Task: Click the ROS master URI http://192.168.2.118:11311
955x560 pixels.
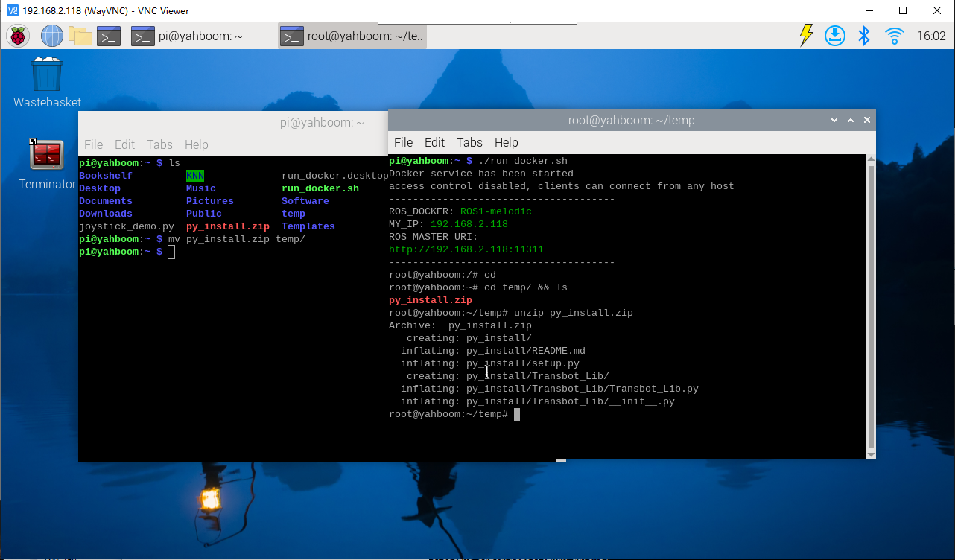Action: (466, 249)
